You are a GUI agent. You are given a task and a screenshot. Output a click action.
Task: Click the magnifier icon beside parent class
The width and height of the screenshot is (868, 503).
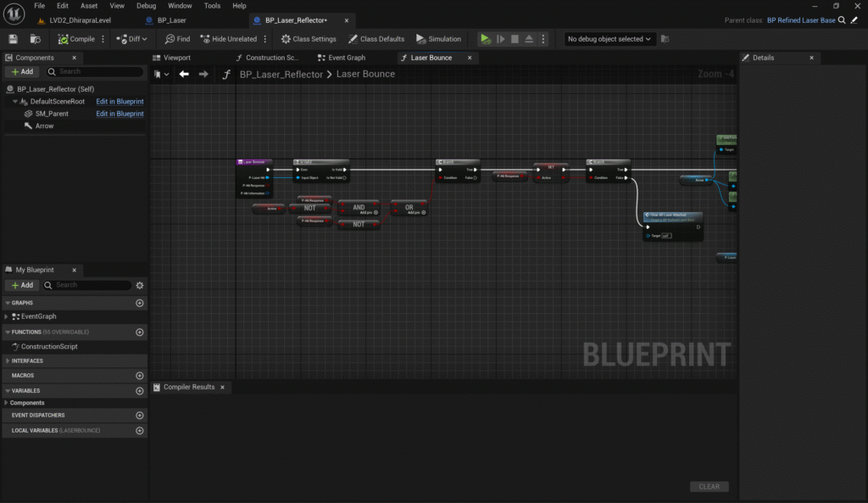click(x=842, y=20)
